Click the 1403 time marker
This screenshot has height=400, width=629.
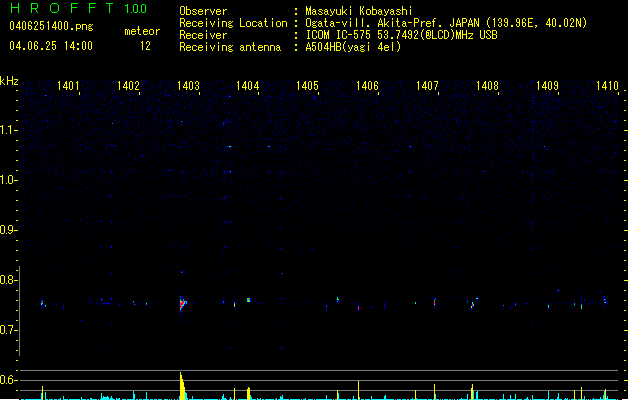coord(188,86)
